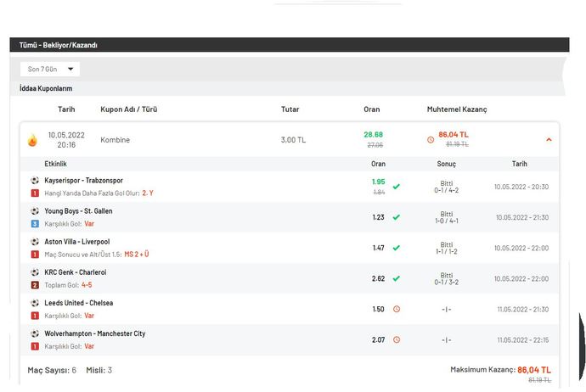
Task: Click the soccer ball icon for KRC Genk - Charleroi
Action: pos(35,272)
